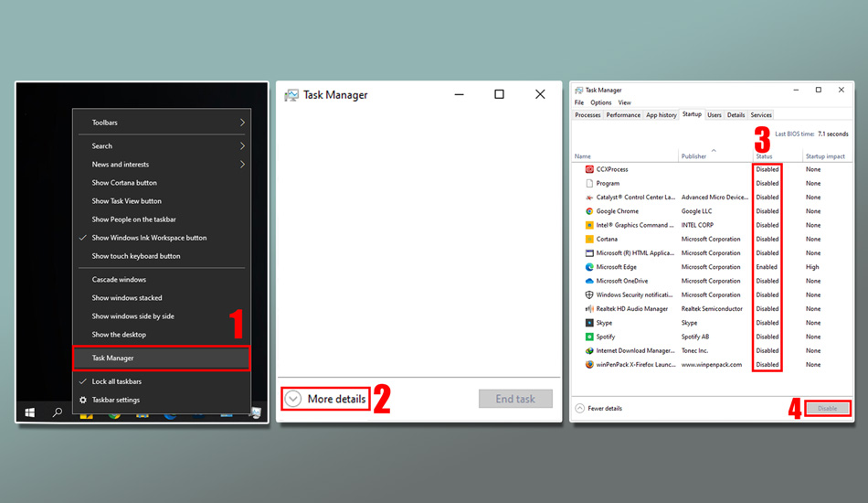Click Spotify AB publisher cell
Viewport: 868px width, 503px height.
coord(694,337)
